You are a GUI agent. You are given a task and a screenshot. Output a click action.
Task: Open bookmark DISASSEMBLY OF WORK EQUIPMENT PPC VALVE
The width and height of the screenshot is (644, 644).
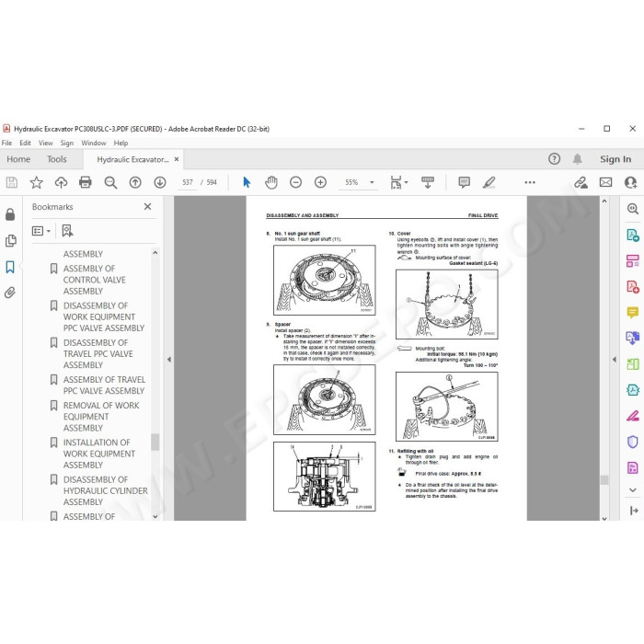coord(103,316)
